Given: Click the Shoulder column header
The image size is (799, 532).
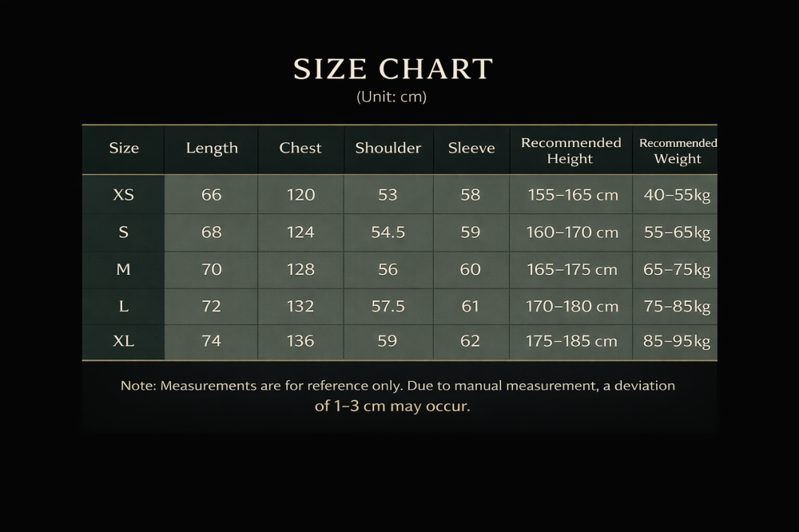Looking at the screenshot, I should (x=388, y=148).
